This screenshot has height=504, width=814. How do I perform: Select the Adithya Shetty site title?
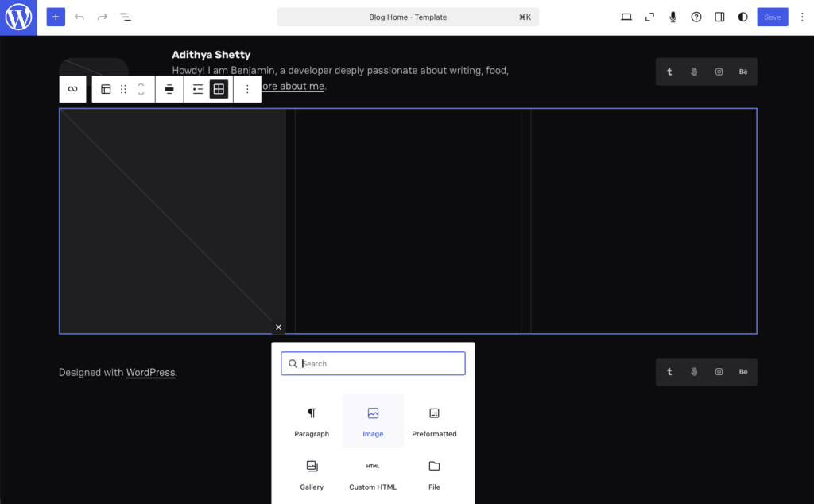[211, 55]
